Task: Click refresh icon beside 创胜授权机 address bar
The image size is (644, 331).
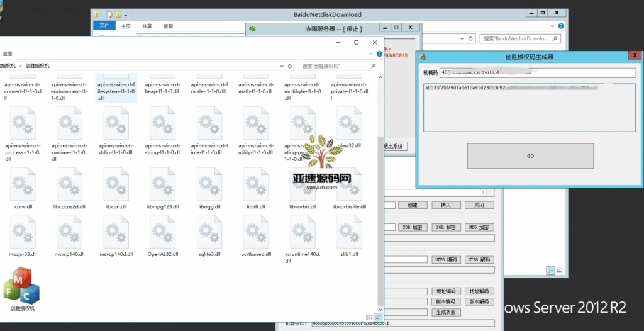Action: (x=290, y=65)
